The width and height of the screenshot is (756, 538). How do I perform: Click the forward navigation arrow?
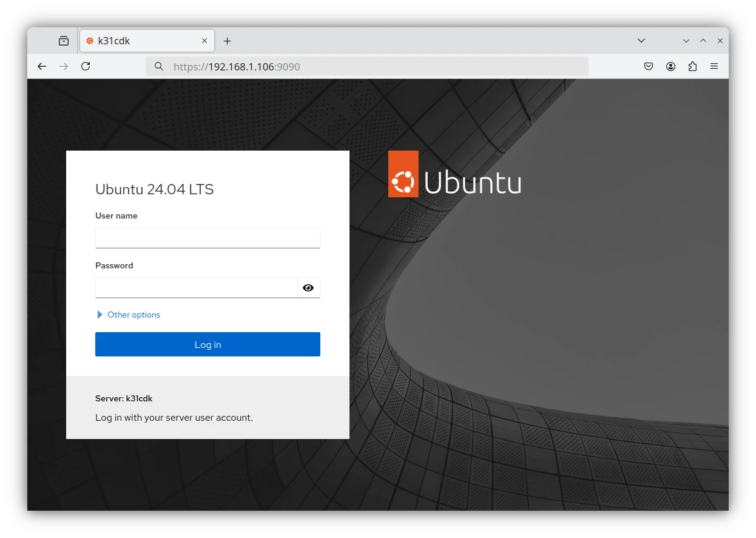(64, 67)
